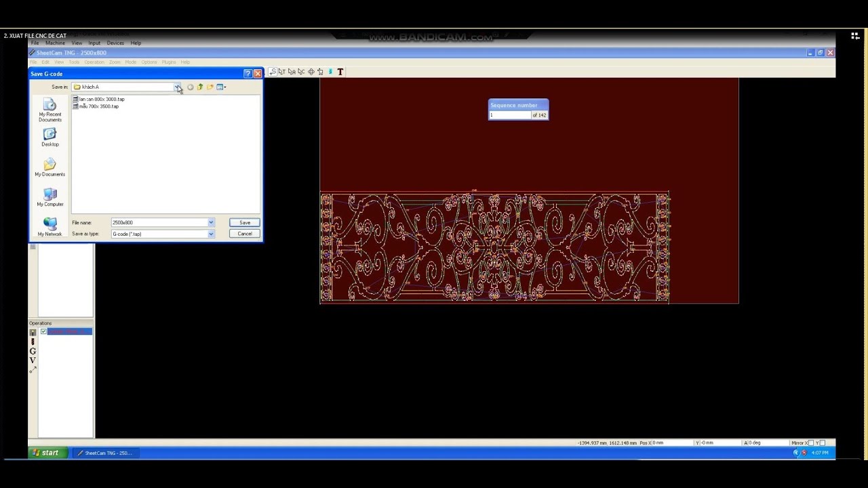The height and width of the screenshot is (488, 868).
Task: Click the arrow move-to operation icon
Action: pyautogui.click(x=33, y=369)
